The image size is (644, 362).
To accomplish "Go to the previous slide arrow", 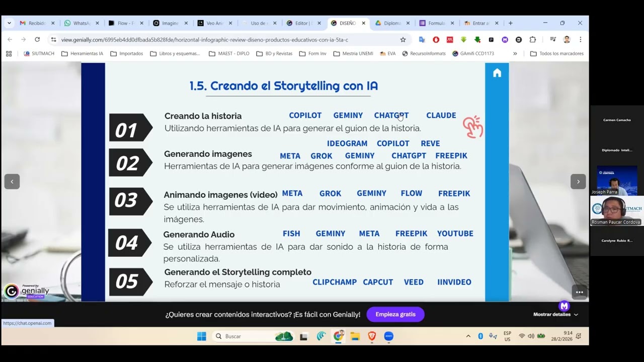I will 12,182.
